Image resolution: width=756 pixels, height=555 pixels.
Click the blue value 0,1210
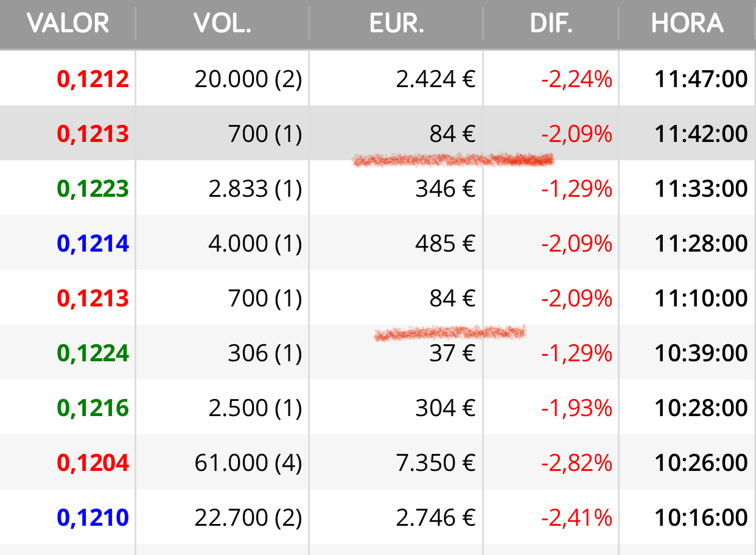pos(93,518)
